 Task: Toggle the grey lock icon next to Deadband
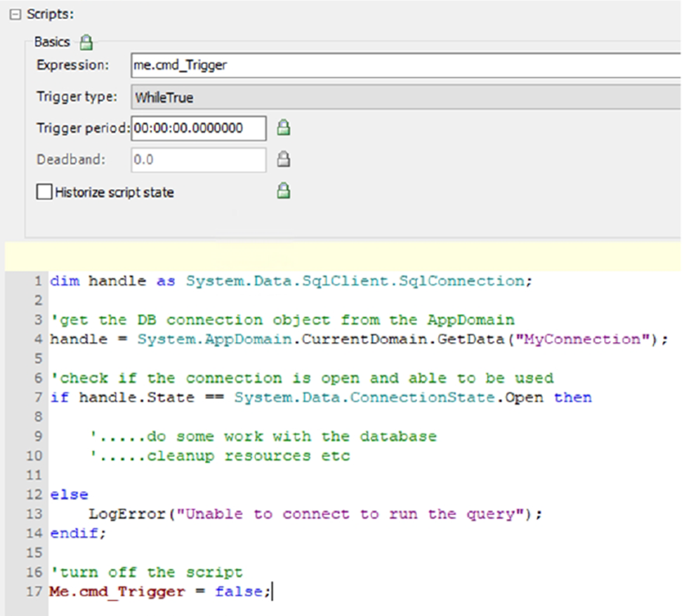284,159
